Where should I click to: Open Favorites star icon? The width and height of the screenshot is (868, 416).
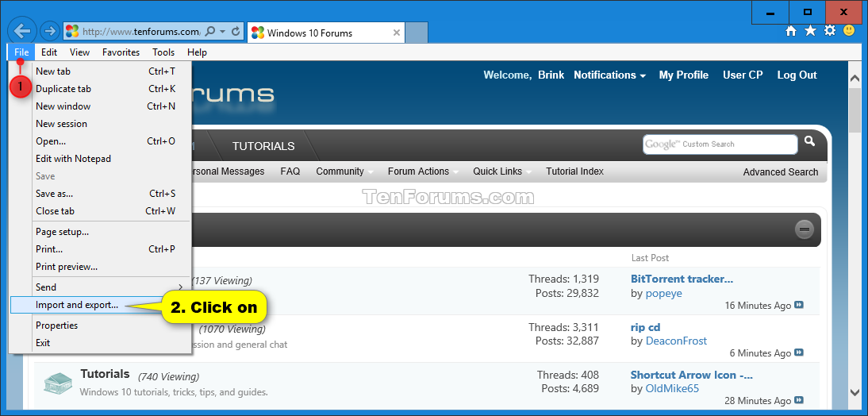810,31
